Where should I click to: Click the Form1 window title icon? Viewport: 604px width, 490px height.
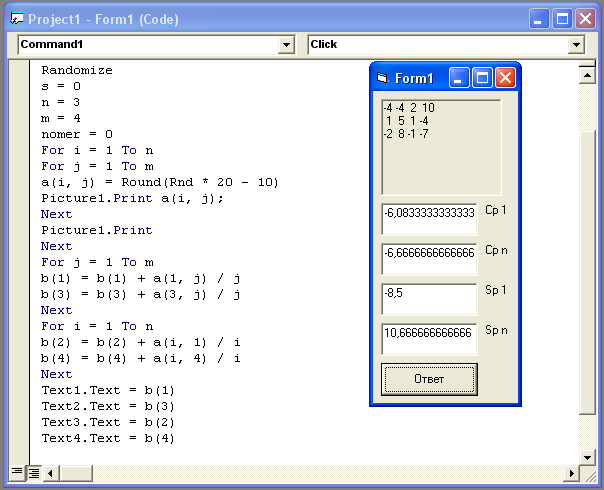tap(382, 78)
